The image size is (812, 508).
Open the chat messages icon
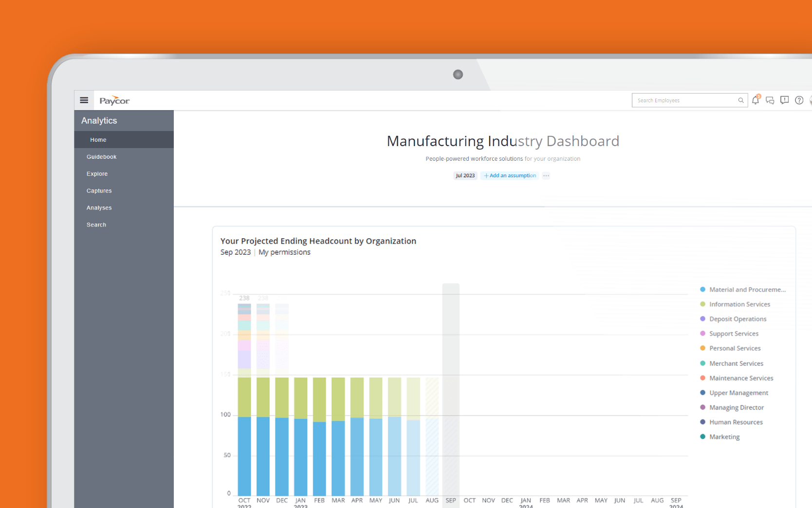770,100
